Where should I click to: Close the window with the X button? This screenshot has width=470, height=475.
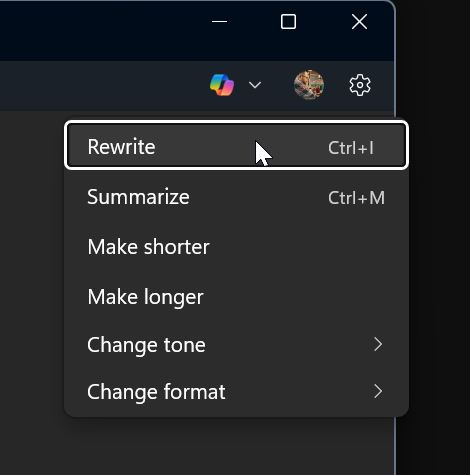point(359,22)
